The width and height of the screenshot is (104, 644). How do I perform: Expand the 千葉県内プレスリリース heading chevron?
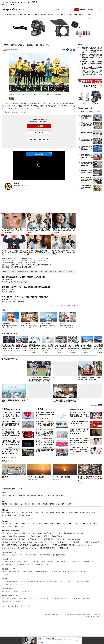[22, 409]
